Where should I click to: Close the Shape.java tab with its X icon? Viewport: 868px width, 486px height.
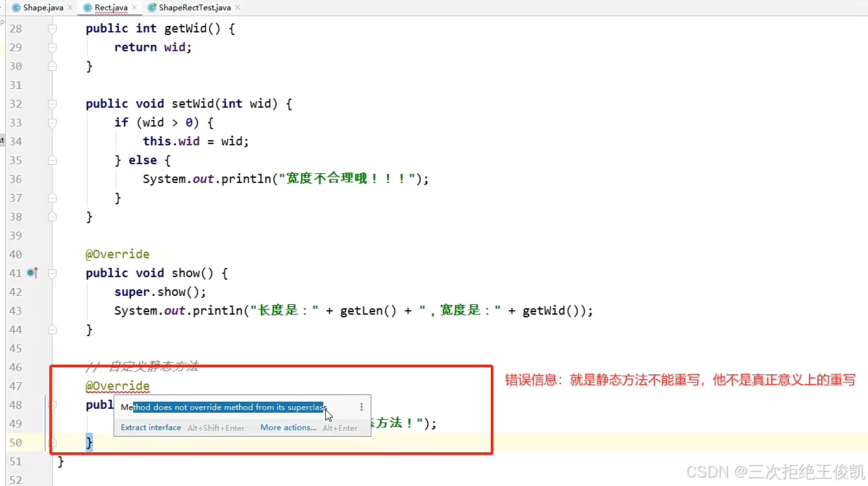[69, 8]
